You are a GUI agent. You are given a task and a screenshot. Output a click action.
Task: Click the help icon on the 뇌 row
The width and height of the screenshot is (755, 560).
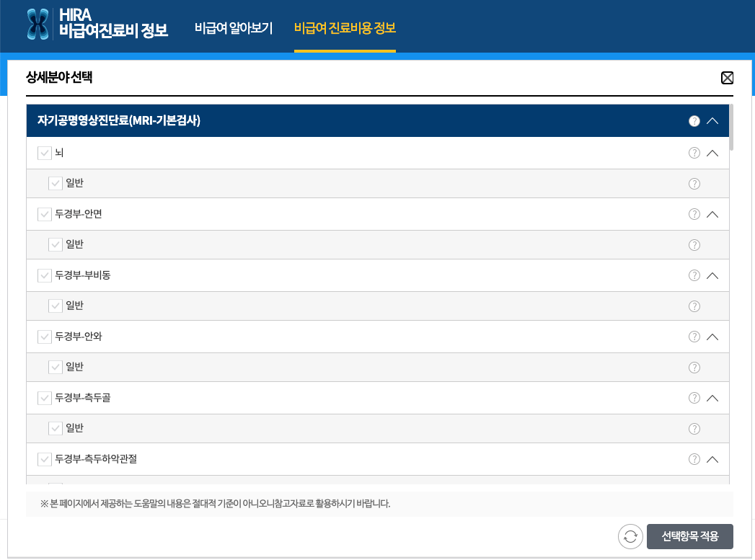(694, 152)
